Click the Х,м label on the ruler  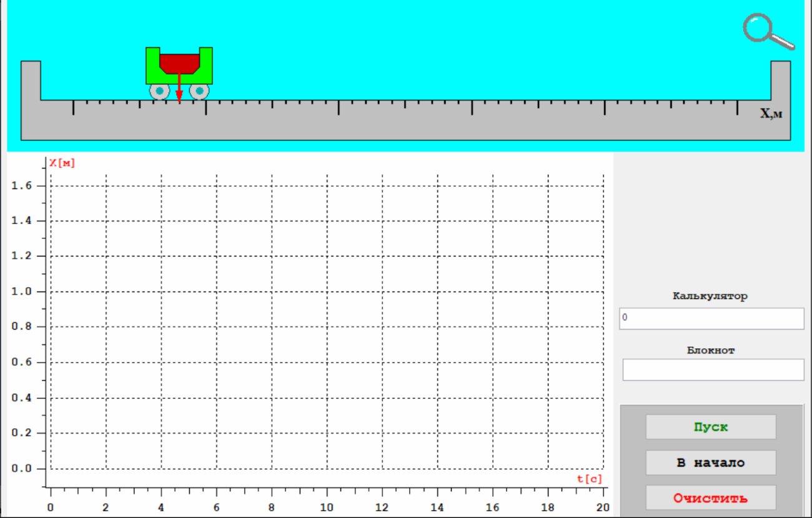[771, 114]
